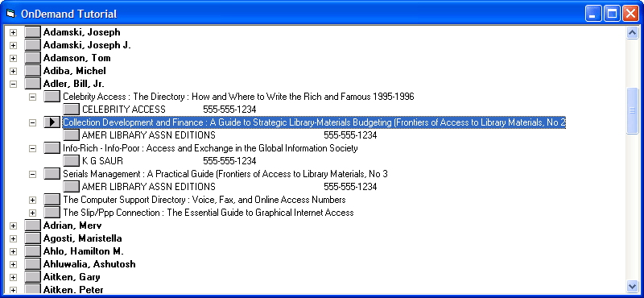Collapse the Adler, Bill, Jr. node
Viewport: 644px width, 298px height.
click(x=13, y=84)
